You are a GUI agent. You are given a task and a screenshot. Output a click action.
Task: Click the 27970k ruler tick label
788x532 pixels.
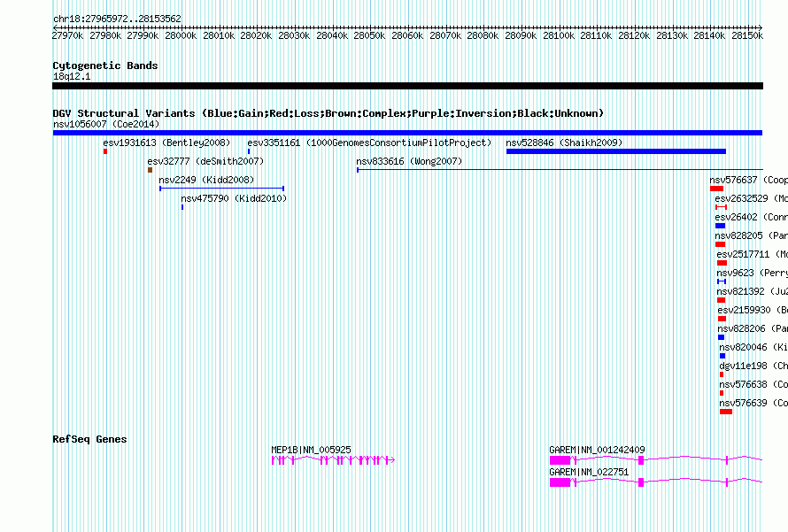pyautogui.click(x=68, y=35)
